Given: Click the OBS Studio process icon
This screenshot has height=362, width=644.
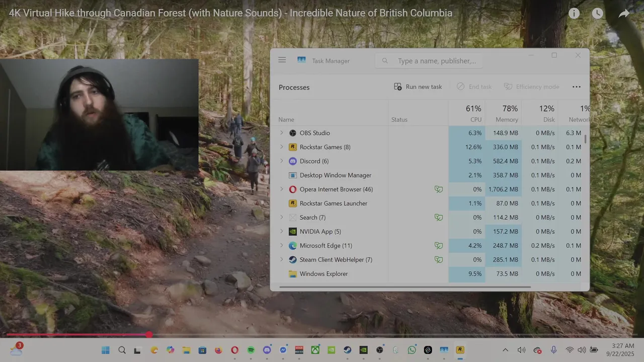Looking at the screenshot, I should [x=293, y=133].
